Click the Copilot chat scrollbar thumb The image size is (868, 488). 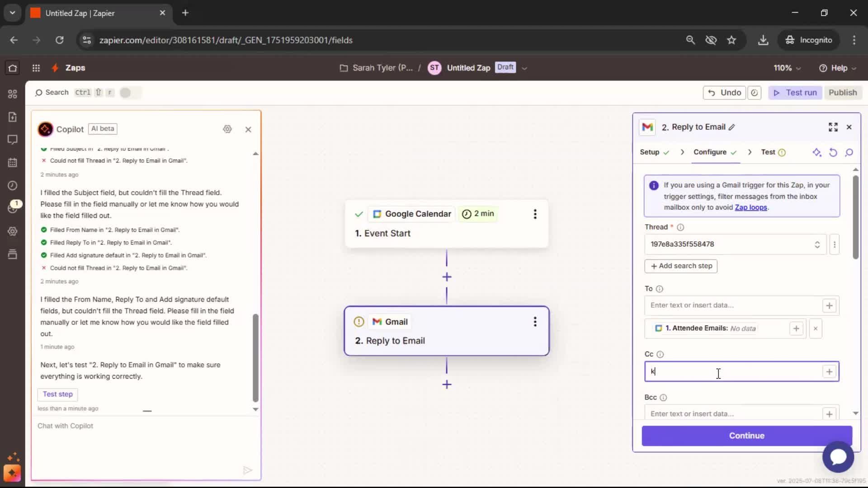tap(255, 357)
